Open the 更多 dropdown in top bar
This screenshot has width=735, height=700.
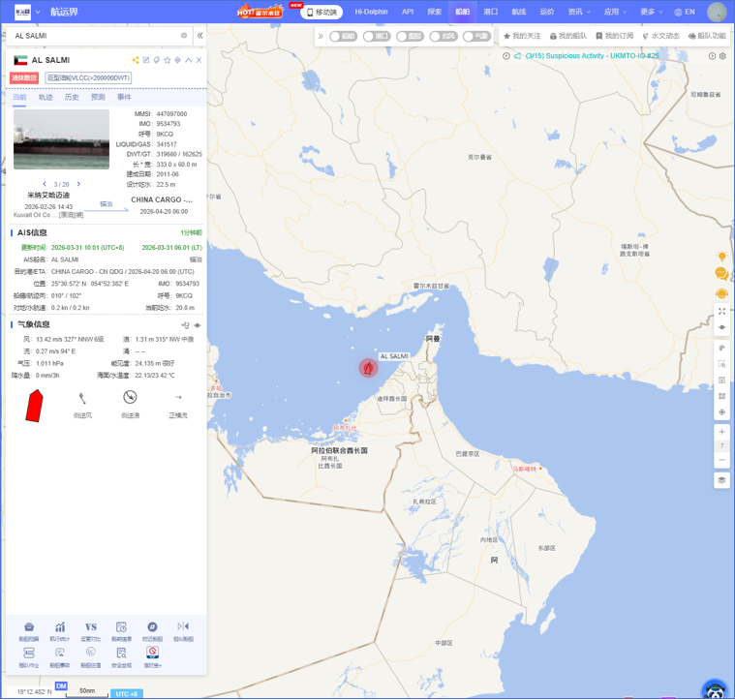[x=651, y=13]
